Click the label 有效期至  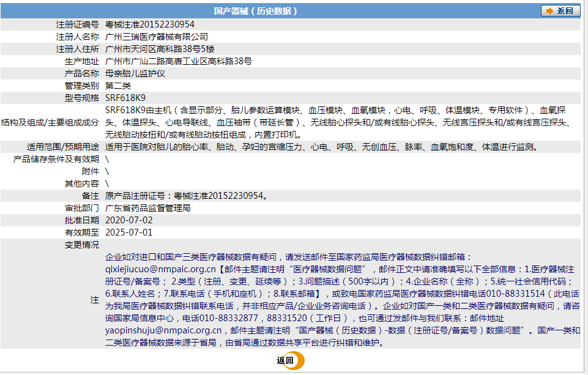(x=82, y=232)
